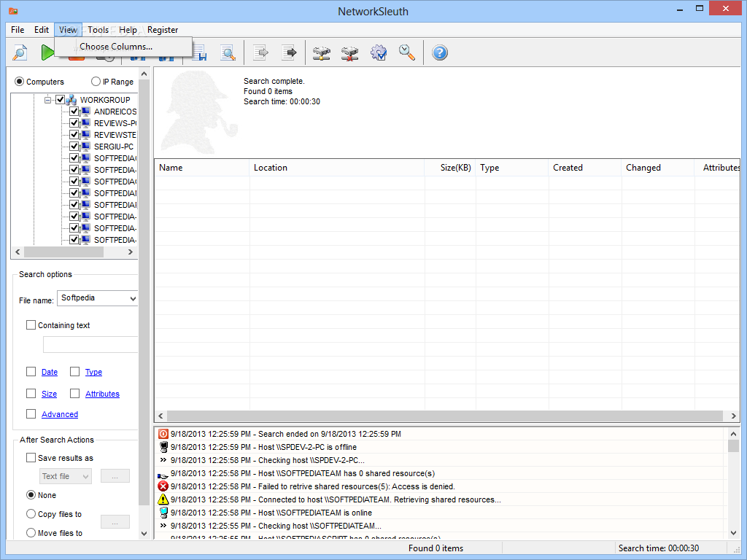This screenshot has height=560, width=747.
Task: Click the gray-arrow document export icon
Action: click(x=260, y=52)
